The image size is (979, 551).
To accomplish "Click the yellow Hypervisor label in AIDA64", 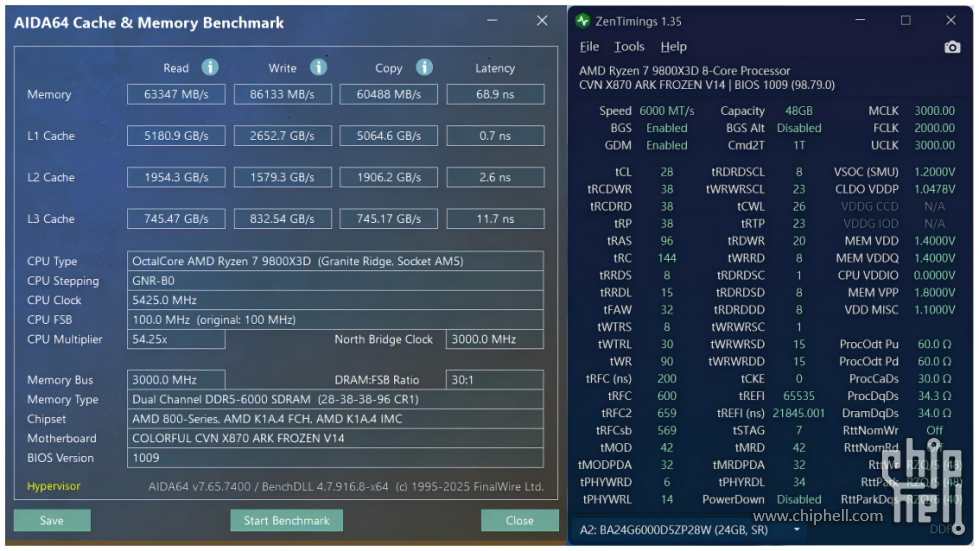I will tap(54, 486).
